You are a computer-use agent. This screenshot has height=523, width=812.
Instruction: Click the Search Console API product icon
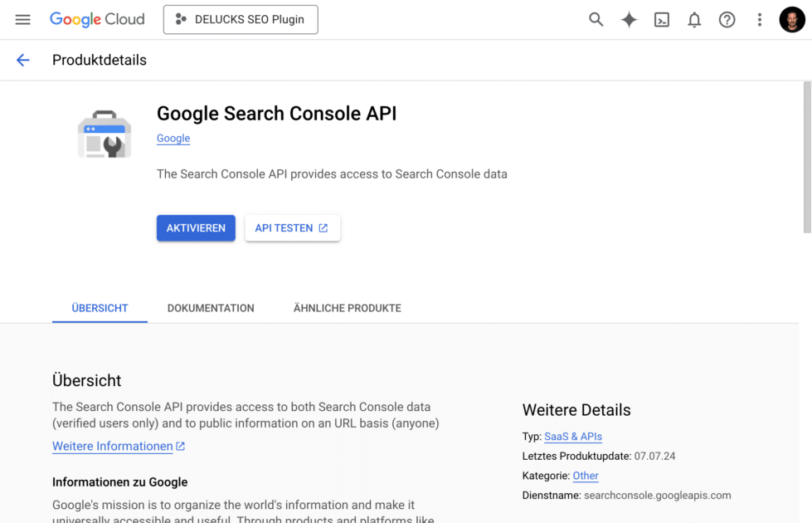tap(104, 134)
